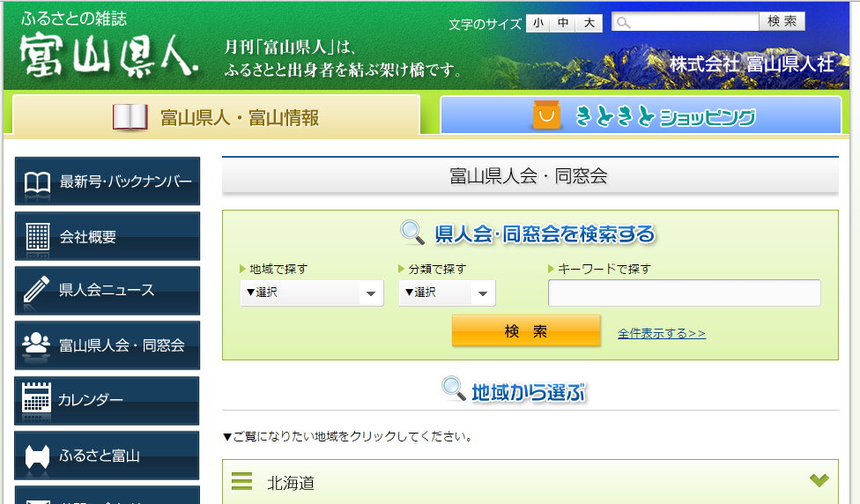Click the book icon beside 最新号・バックナンバー
The width and height of the screenshot is (860, 504).
37,182
